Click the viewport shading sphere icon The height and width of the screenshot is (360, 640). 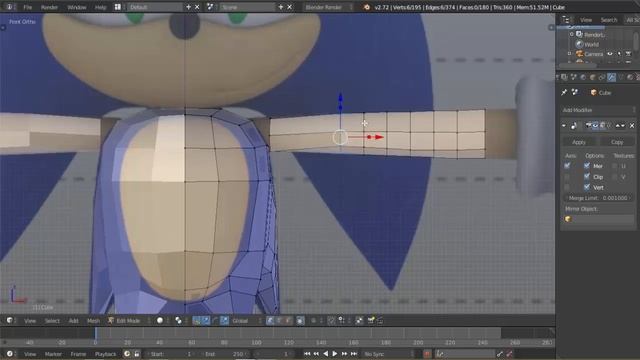click(x=160, y=320)
